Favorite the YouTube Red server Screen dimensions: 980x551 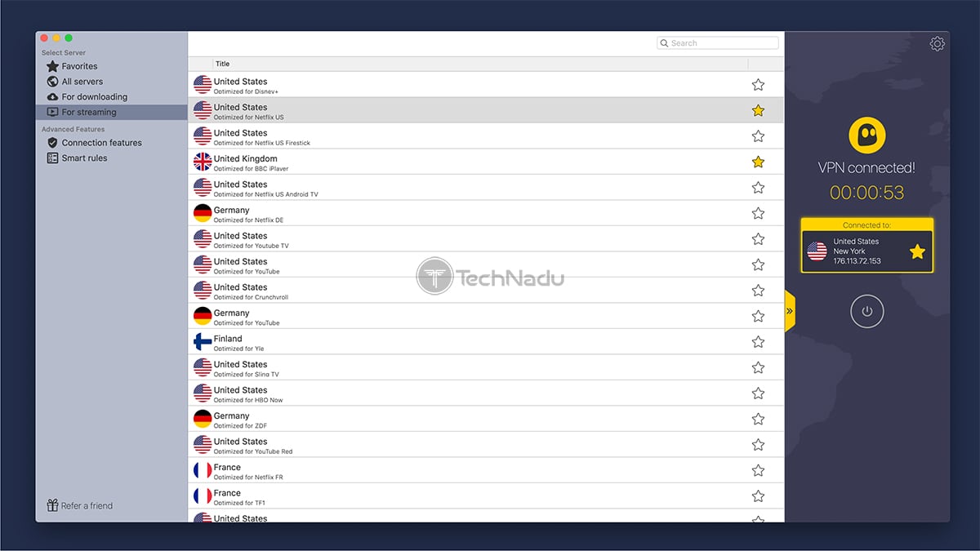click(x=758, y=445)
